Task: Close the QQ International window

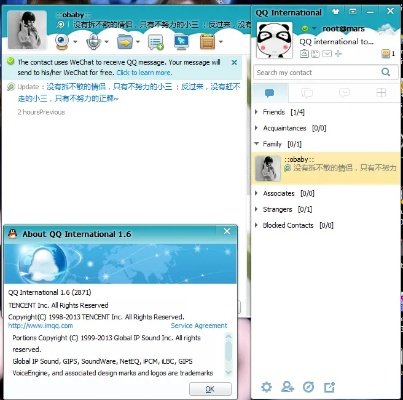Action: pyautogui.click(x=390, y=11)
